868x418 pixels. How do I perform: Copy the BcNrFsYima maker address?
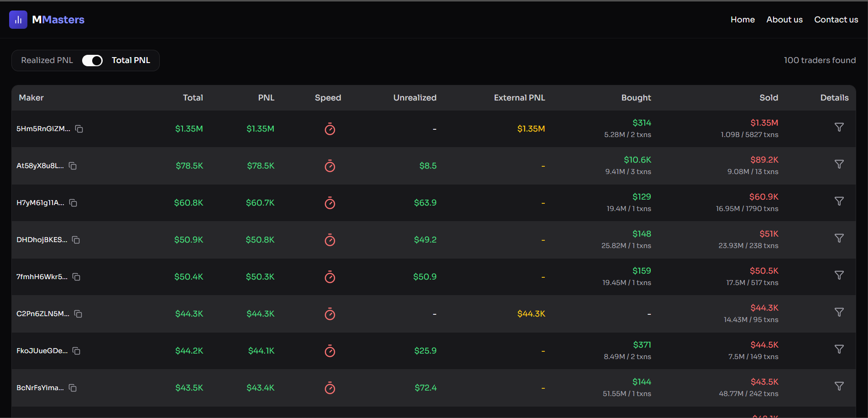pos(73,388)
